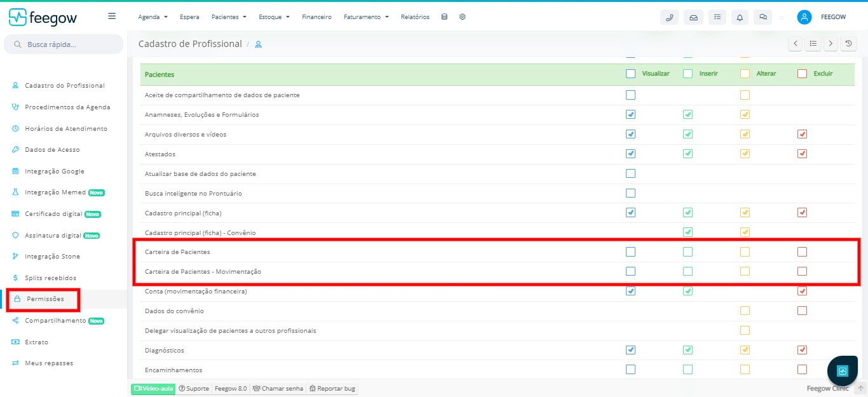Toggle the Inserir header checkbox for Pacientes
Screen dimensions: 868x397
(688, 74)
